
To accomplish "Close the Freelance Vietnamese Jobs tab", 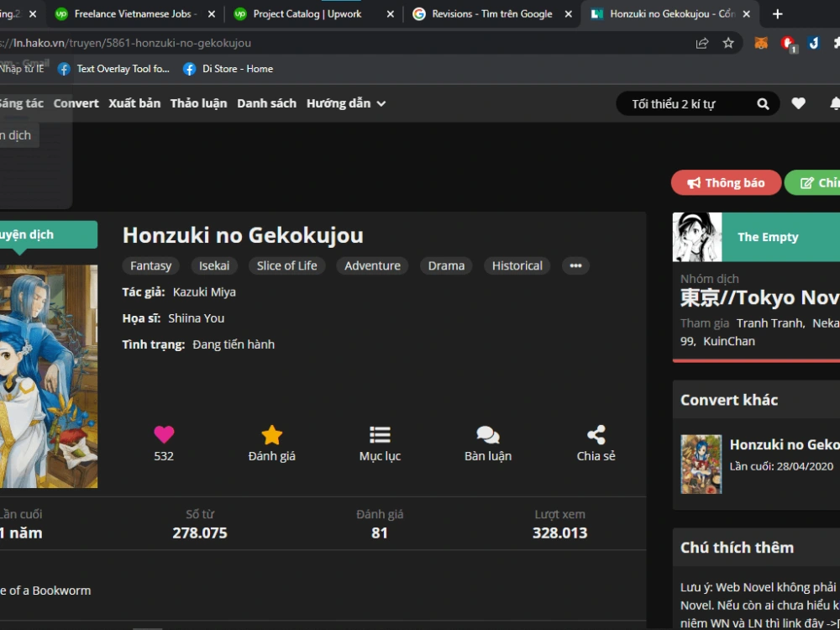I will pyautogui.click(x=212, y=14).
